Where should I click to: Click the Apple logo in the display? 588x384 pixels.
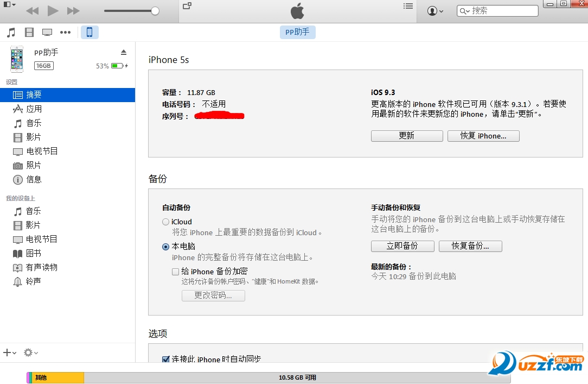tap(297, 10)
